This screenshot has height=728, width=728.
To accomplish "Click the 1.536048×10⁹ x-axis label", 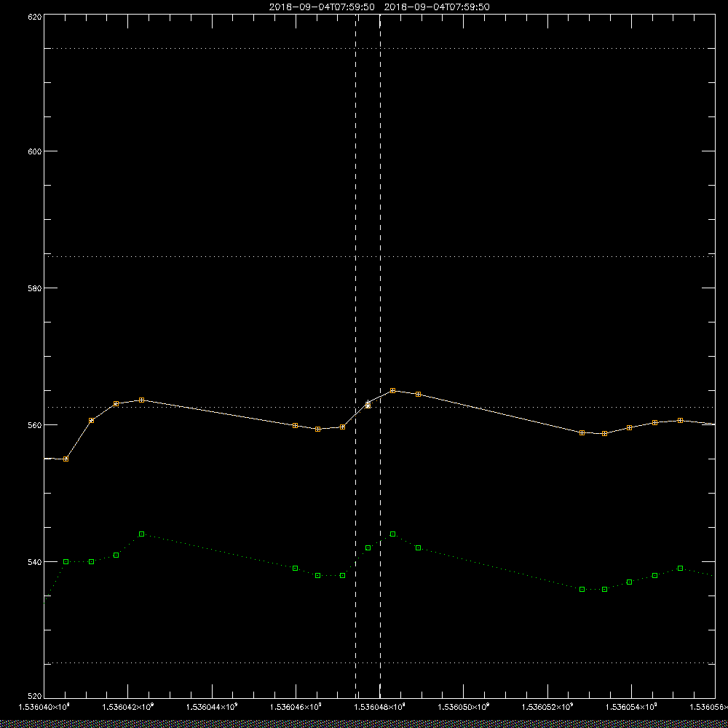I will [380, 707].
